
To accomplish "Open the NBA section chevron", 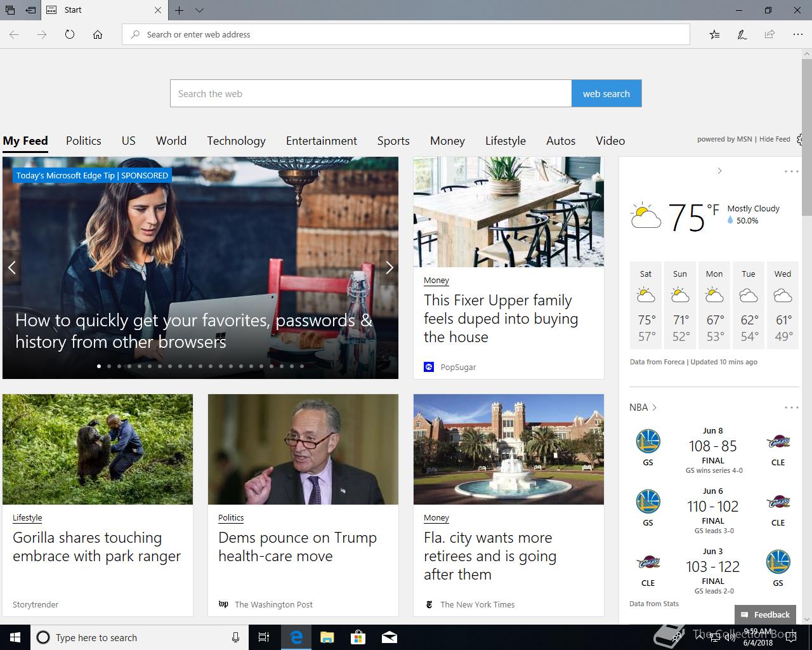I will click(654, 408).
